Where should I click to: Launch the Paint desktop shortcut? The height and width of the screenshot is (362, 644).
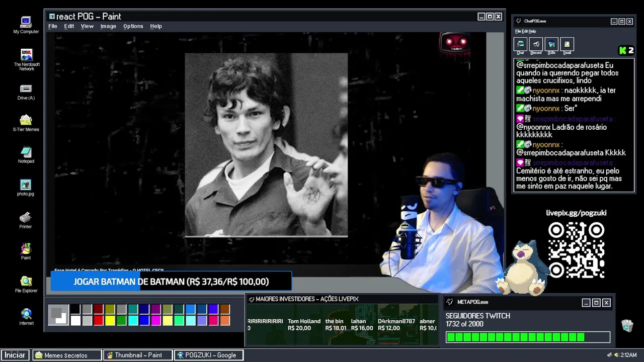pyautogui.click(x=26, y=251)
